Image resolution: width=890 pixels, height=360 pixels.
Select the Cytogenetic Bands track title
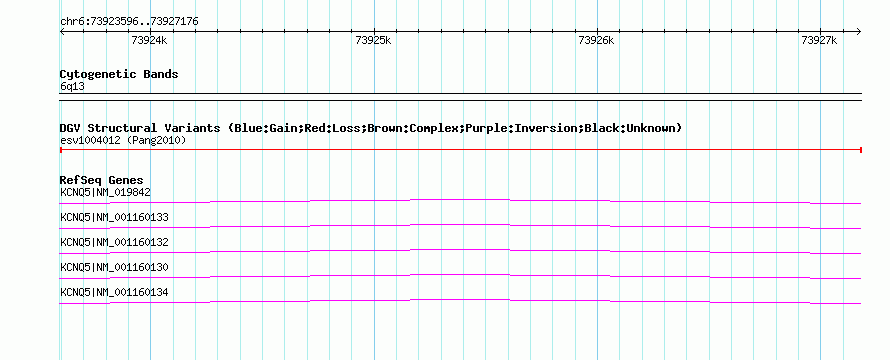tap(119, 74)
